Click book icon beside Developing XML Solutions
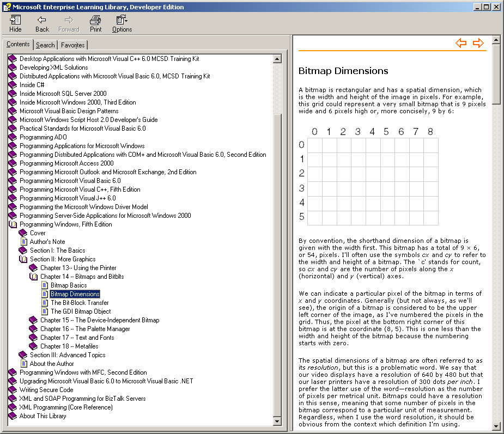This screenshot has width=504, height=434. tap(13, 68)
